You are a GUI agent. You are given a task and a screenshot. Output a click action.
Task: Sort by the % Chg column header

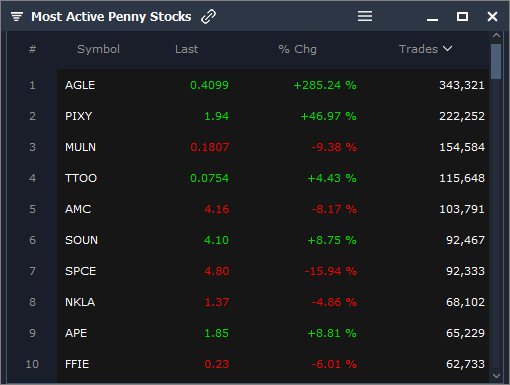(297, 49)
